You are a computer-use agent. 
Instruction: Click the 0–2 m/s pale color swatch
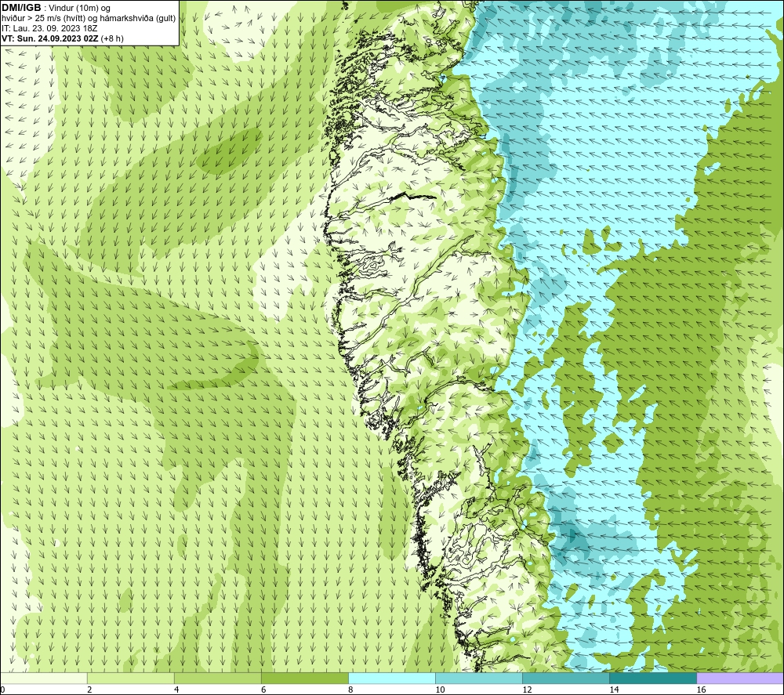43,678
